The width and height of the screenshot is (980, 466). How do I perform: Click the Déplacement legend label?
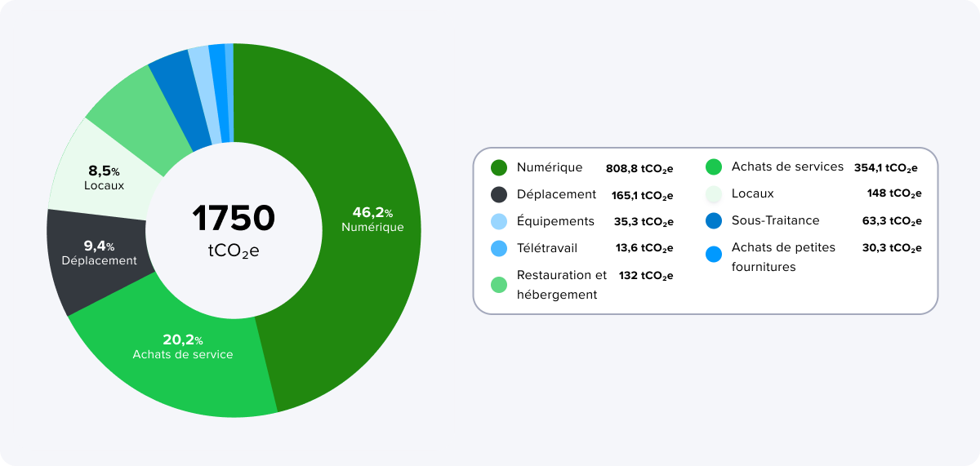[x=557, y=194]
